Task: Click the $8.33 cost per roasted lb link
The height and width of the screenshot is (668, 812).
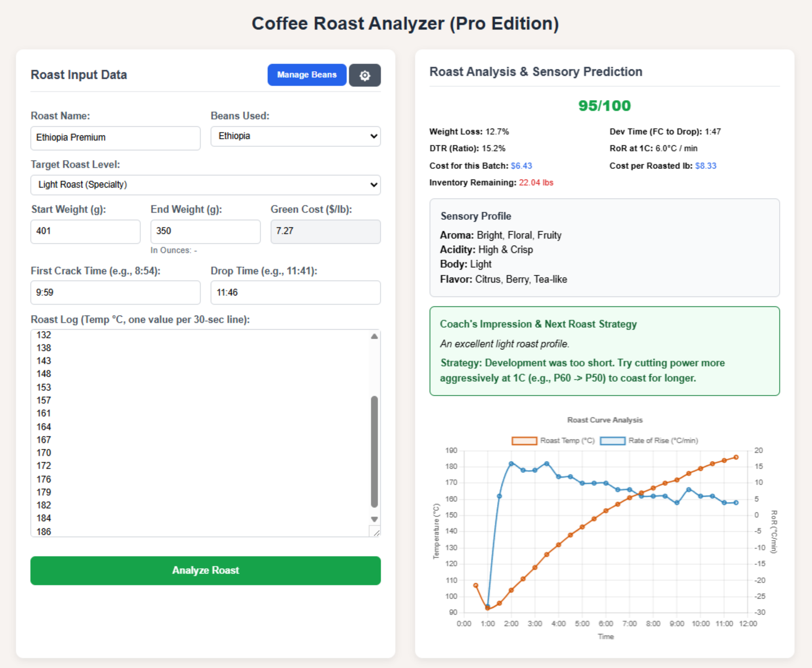Action: coord(706,166)
